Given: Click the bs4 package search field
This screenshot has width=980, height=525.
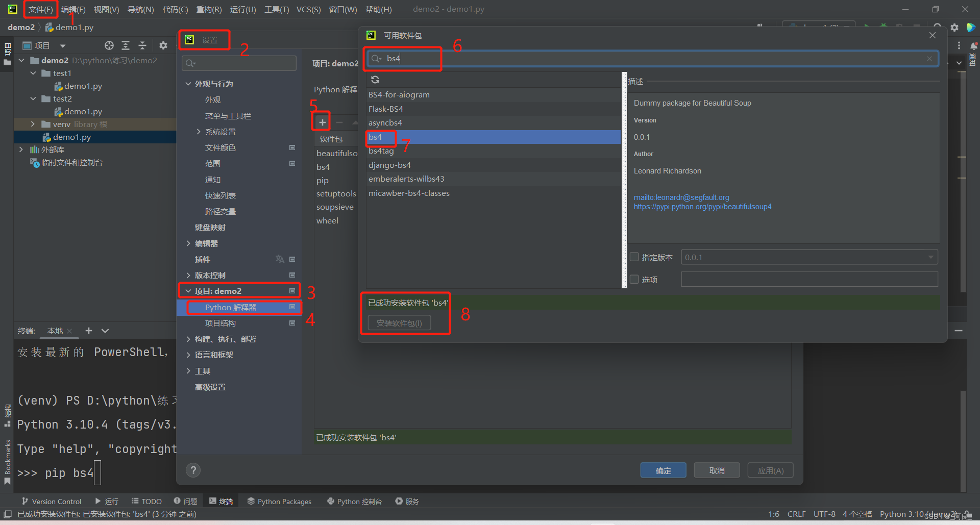Looking at the screenshot, I should tap(652, 59).
